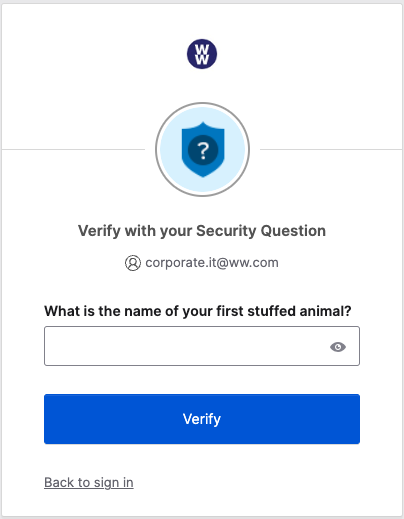Screen dimensions: 404x519
Task: Toggle answer visibility in the security field
Action: [x=338, y=347]
